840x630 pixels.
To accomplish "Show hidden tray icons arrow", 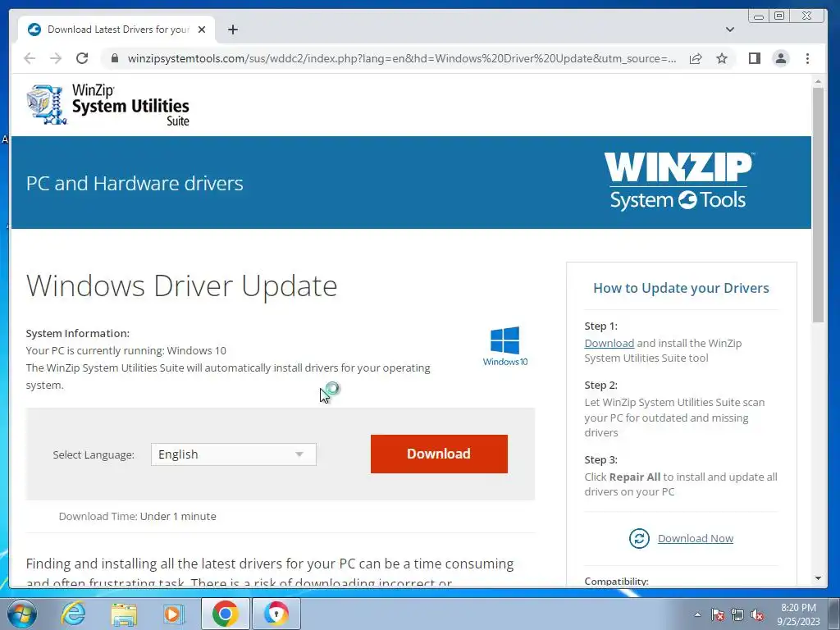I will 697,614.
